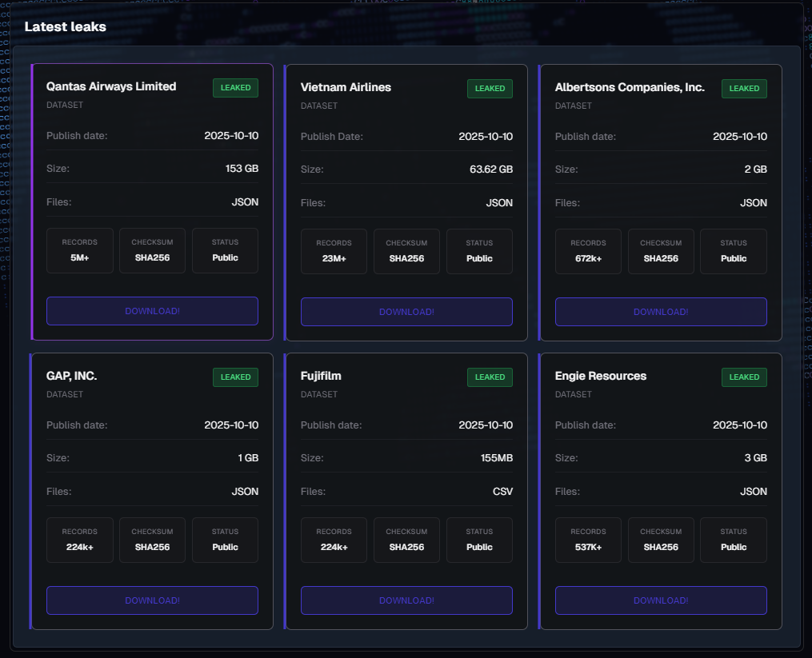Hit Download button under Albertsons Companies card
812x658 pixels.
661,312
